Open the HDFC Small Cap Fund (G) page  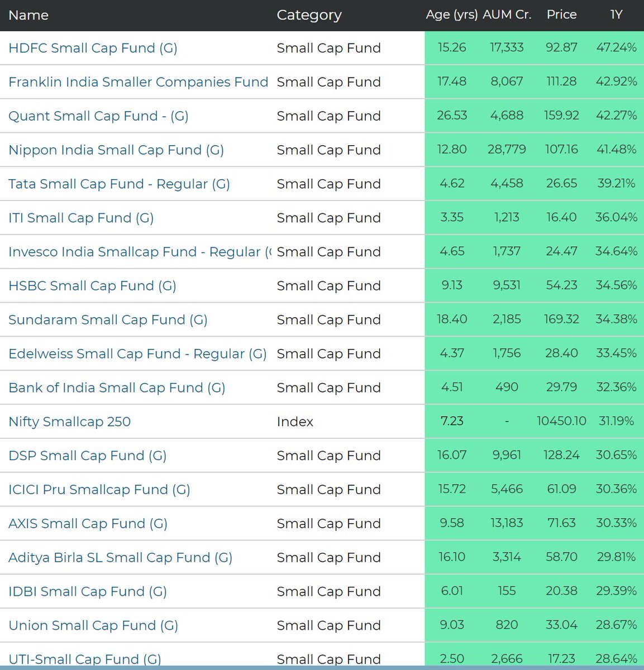pos(92,48)
